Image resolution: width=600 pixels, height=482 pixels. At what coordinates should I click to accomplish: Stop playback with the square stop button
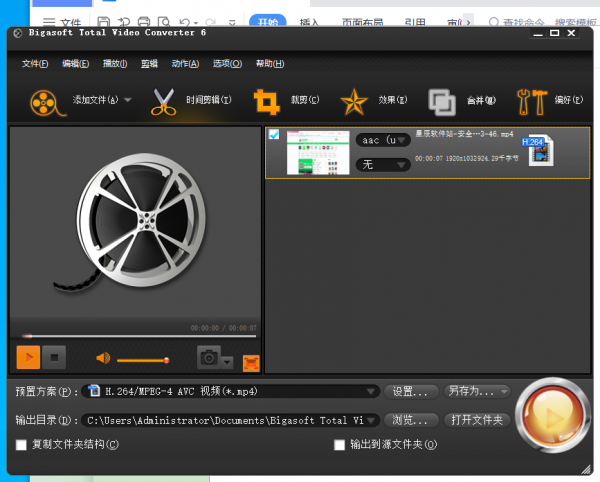point(54,357)
